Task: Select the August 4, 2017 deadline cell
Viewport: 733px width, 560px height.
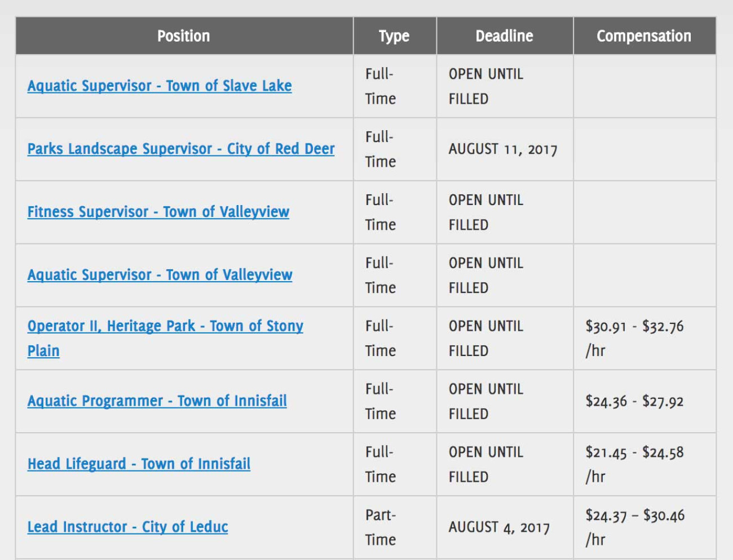Action: click(x=498, y=528)
